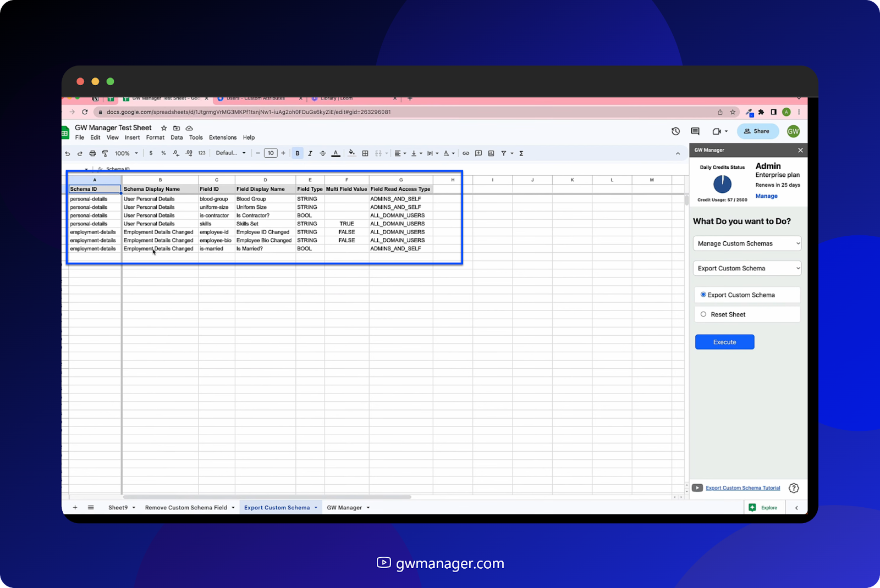Select the Reset Sheet radio option
The width and height of the screenshot is (880, 588).
[x=703, y=314]
